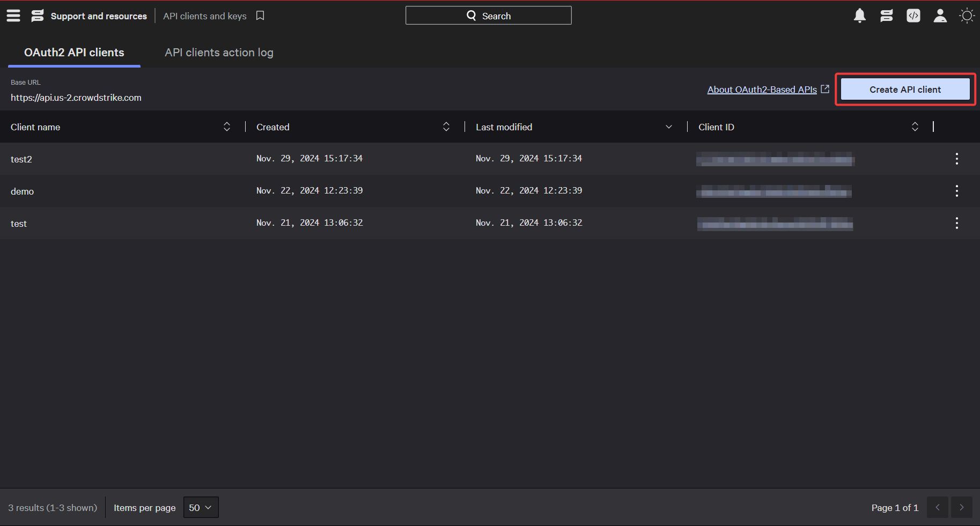Click test last modified timestamp

pyautogui.click(x=529, y=223)
